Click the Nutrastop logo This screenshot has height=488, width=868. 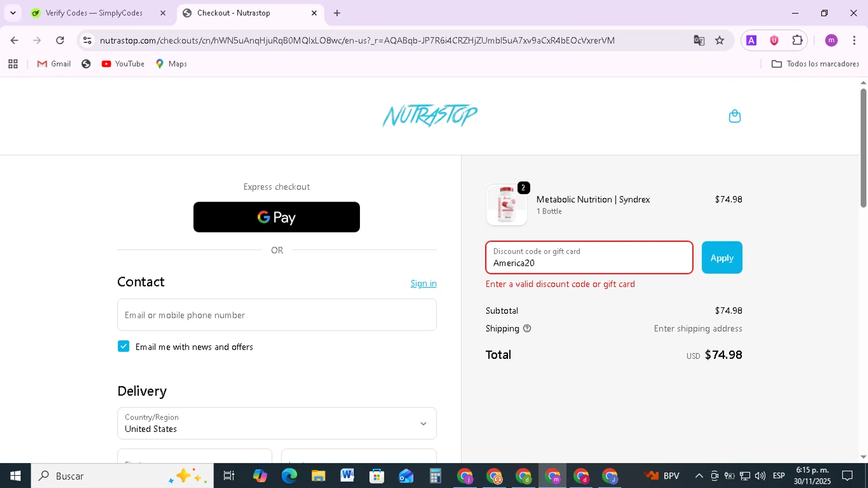pos(430,116)
